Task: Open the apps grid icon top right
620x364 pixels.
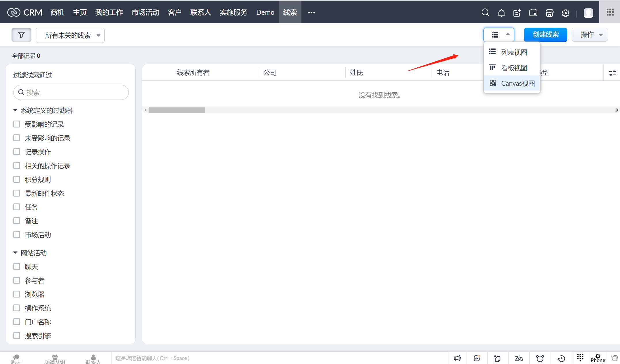Action: coord(610,12)
